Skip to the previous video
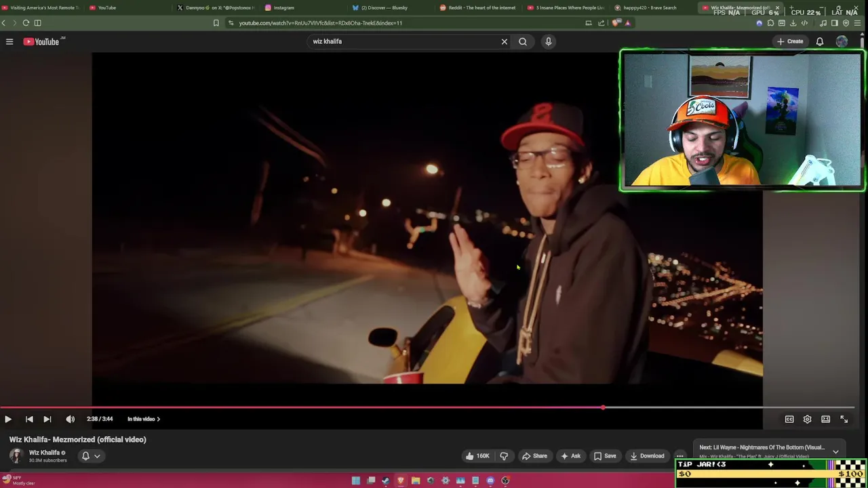 coord(29,419)
